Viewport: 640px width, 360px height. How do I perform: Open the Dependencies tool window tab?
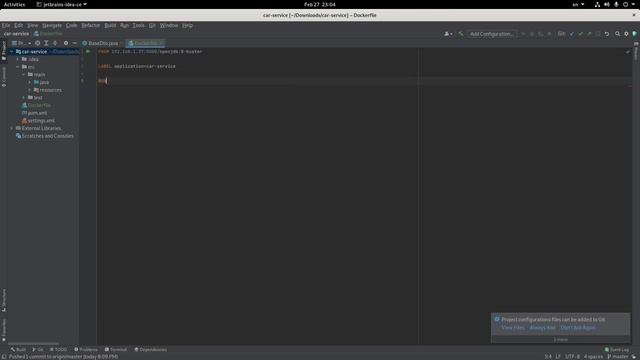151,350
